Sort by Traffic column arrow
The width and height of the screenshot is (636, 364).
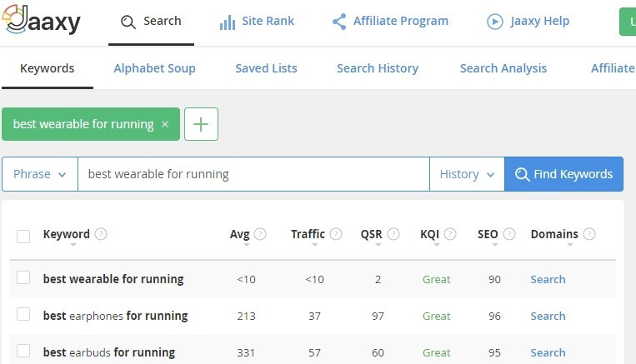click(x=315, y=245)
